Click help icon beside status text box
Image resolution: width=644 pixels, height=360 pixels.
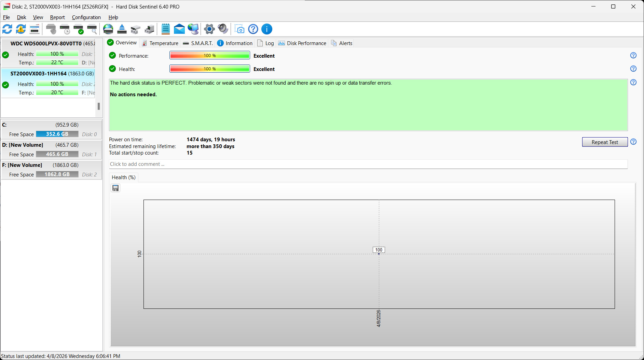click(x=633, y=82)
